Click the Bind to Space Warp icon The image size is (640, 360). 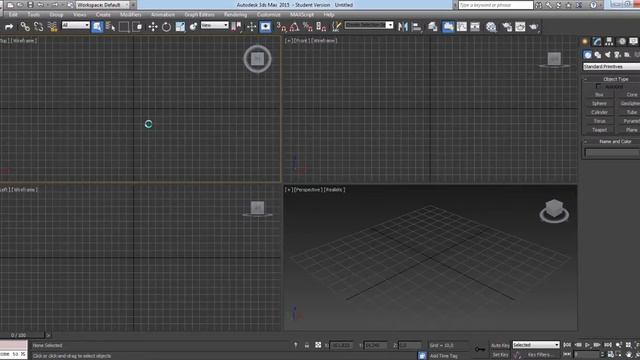[52, 27]
